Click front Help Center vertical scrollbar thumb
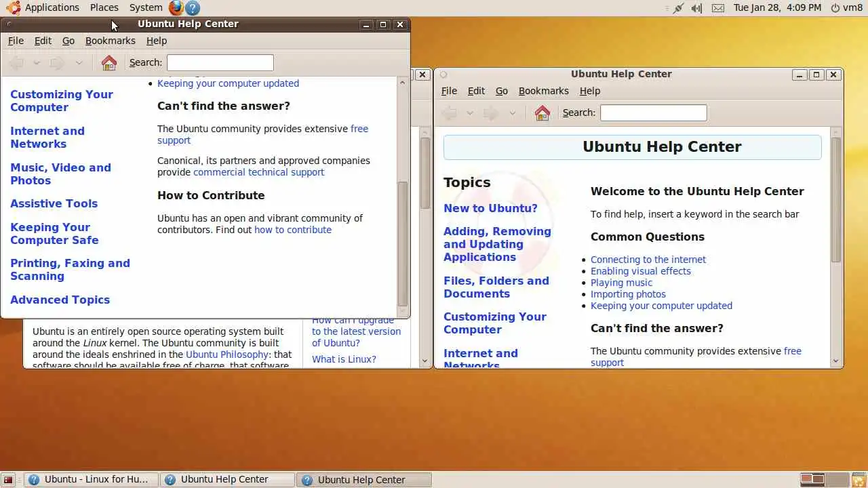 click(x=403, y=244)
